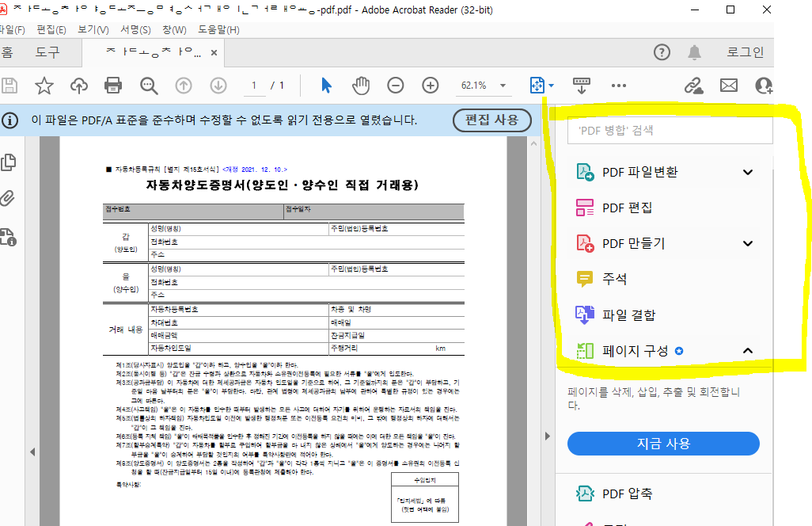
Task: Select the arrow selection tool
Action: pos(326,85)
